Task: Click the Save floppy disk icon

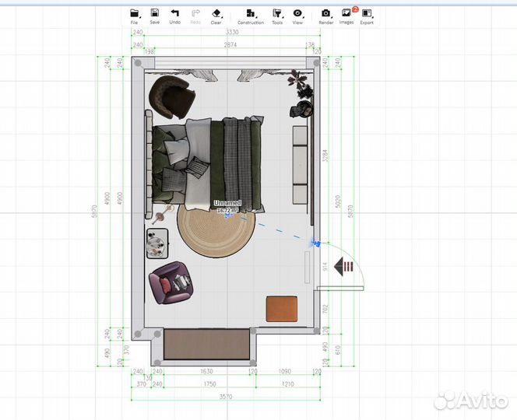Action: pyautogui.click(x=155, y=13)
